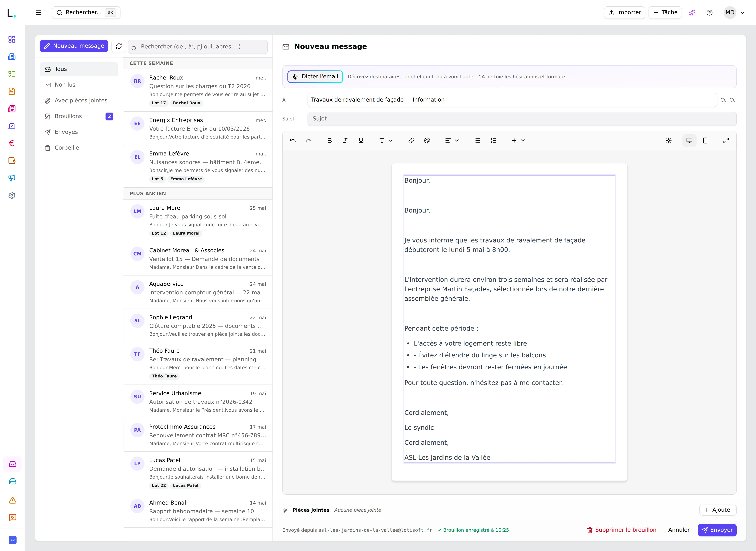Open the Envoyés folder
This screenshot has width=756, height=551.
(79, 132)
